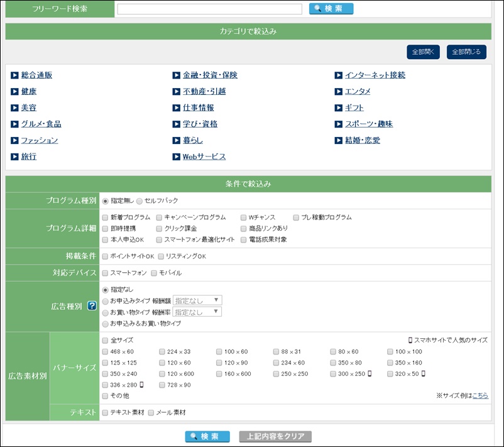The height and width of the screenshot is (447, 504).
Task: Click the arrow icon beside 学び・資格
Action: pyautogui.click(x=176, y=124)
